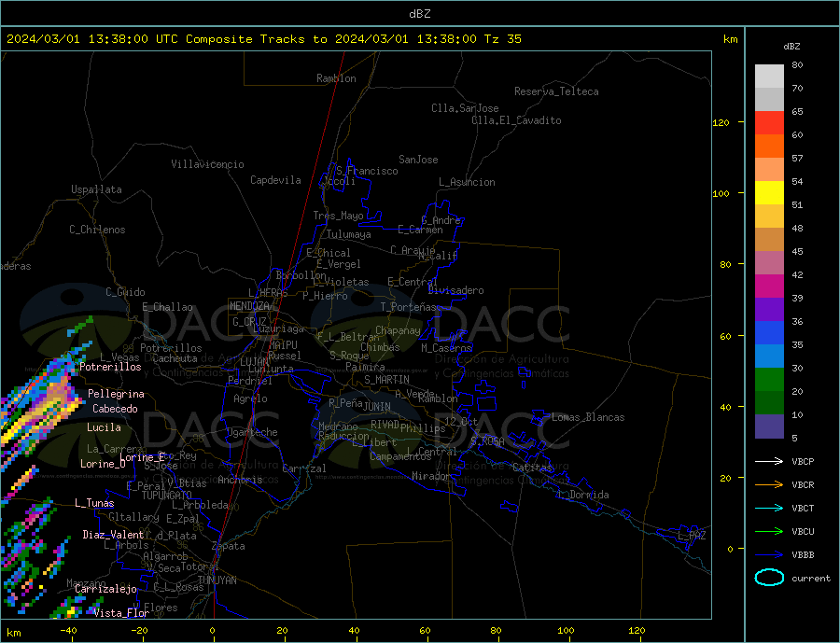Click the Capdevila map label
This screenshot has width=840, height=643.
coord(275,180)
